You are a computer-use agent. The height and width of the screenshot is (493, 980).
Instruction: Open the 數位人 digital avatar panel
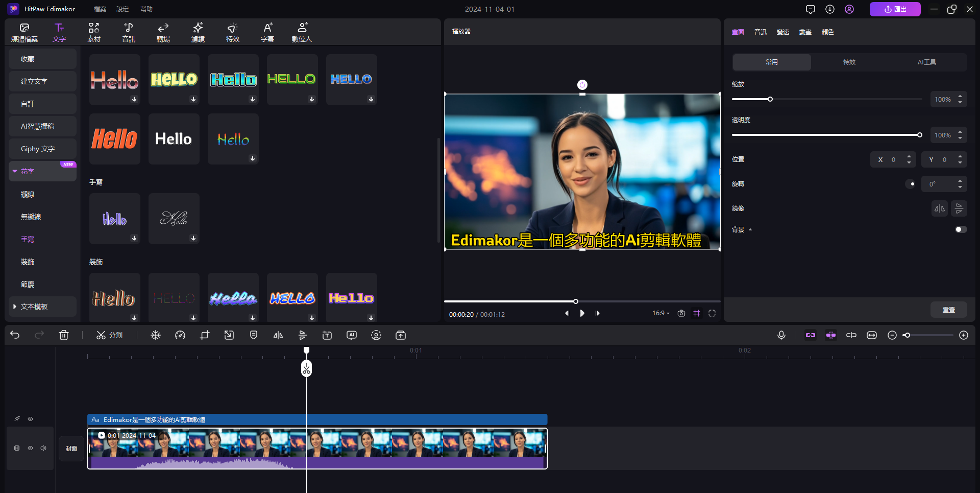point(302,32)
